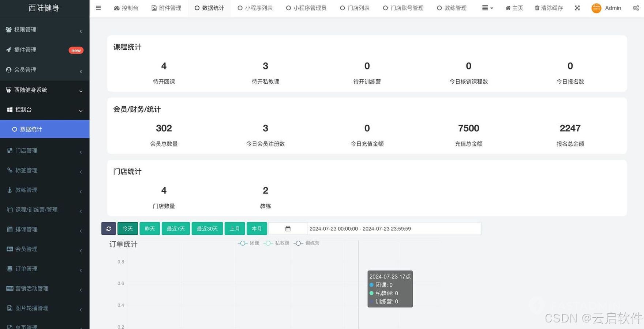The height and width of the screenshot is (329, 644).
Task: Filter orders by 最近7天
Action: (x=176, y=228)
